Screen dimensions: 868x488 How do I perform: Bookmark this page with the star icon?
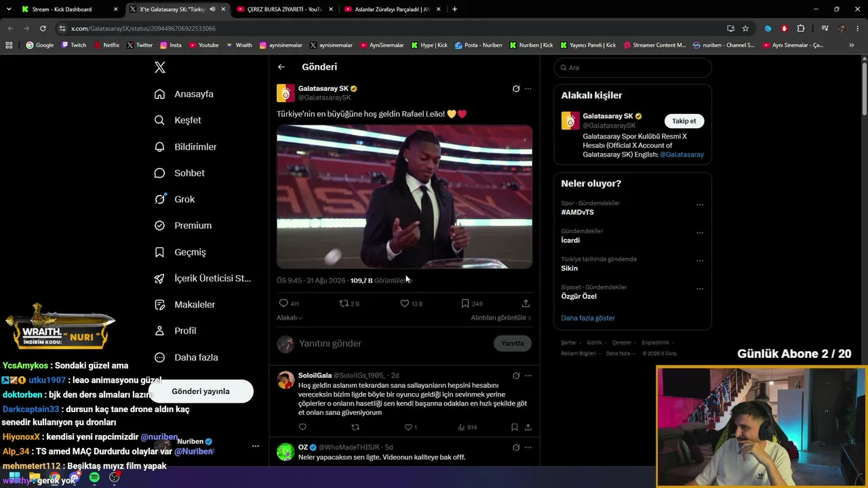point(745,28)
